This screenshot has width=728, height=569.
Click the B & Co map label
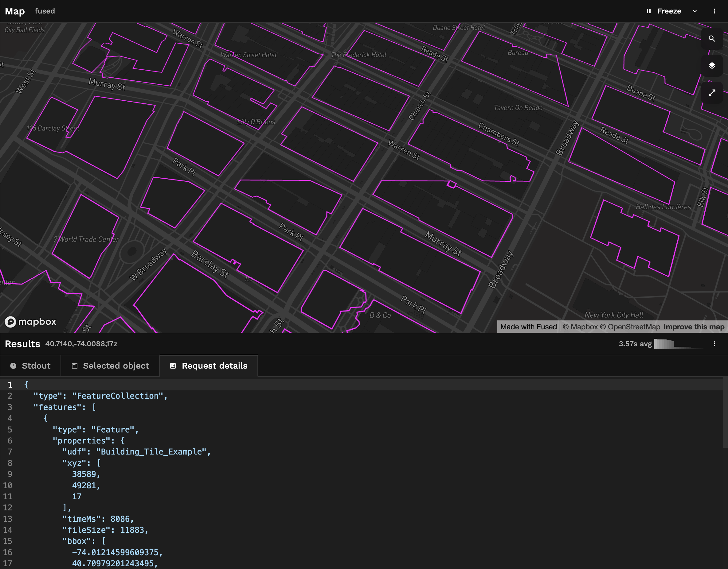(x=380, y=315)
